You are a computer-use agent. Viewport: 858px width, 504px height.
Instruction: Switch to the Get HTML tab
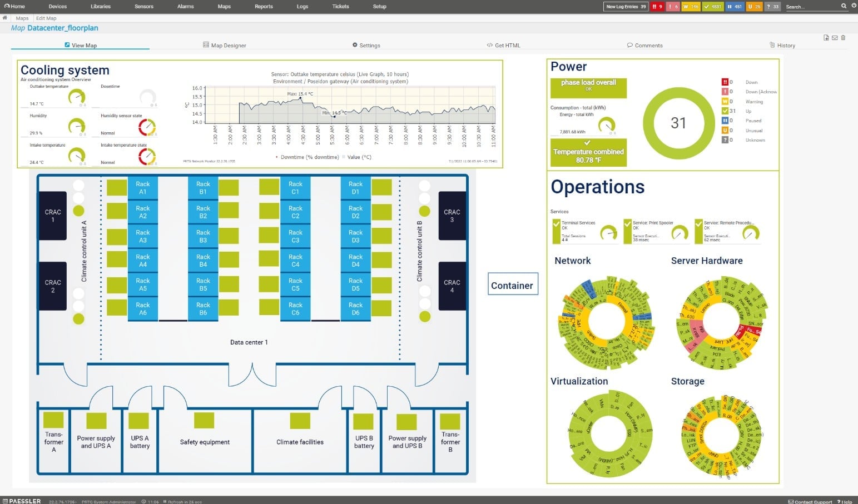[x=504, y=46]
